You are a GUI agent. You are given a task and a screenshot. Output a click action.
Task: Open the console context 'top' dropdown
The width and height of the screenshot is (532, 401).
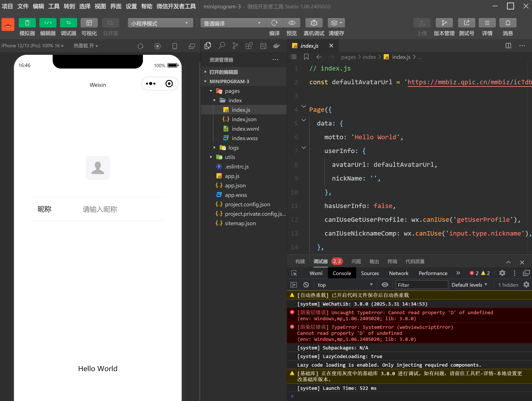(x=345, y=285)
